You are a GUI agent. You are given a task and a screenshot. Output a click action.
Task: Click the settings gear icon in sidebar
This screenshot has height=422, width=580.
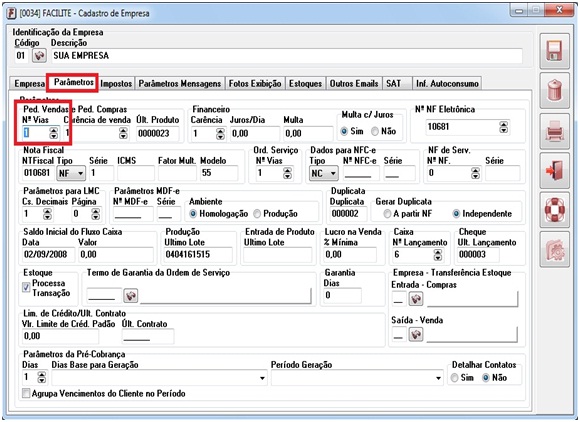pos(554,250)
